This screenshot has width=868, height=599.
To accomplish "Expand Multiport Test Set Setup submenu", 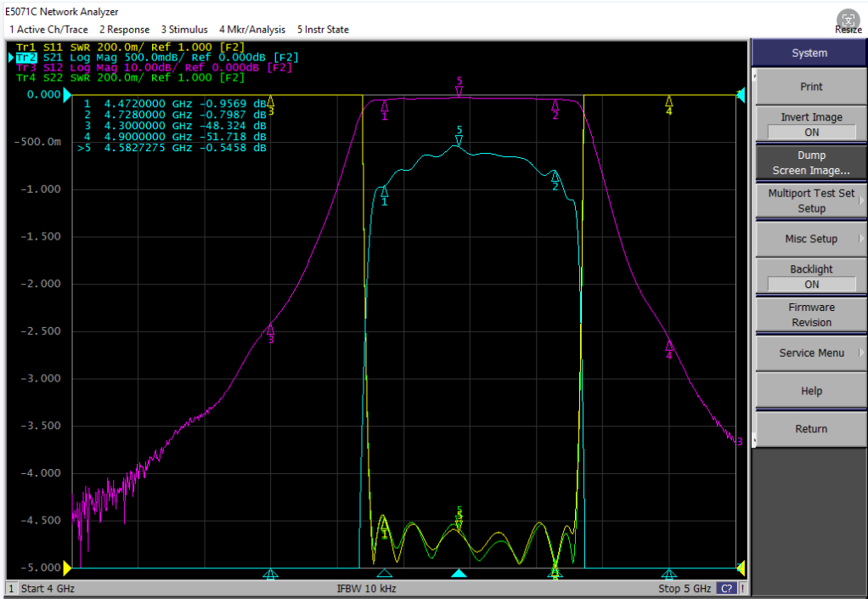I will [x=811, y=201].
